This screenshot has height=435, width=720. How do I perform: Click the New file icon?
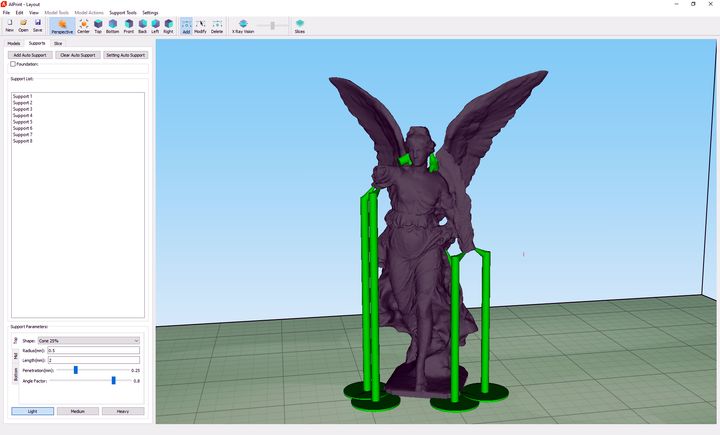pos(9,25)
